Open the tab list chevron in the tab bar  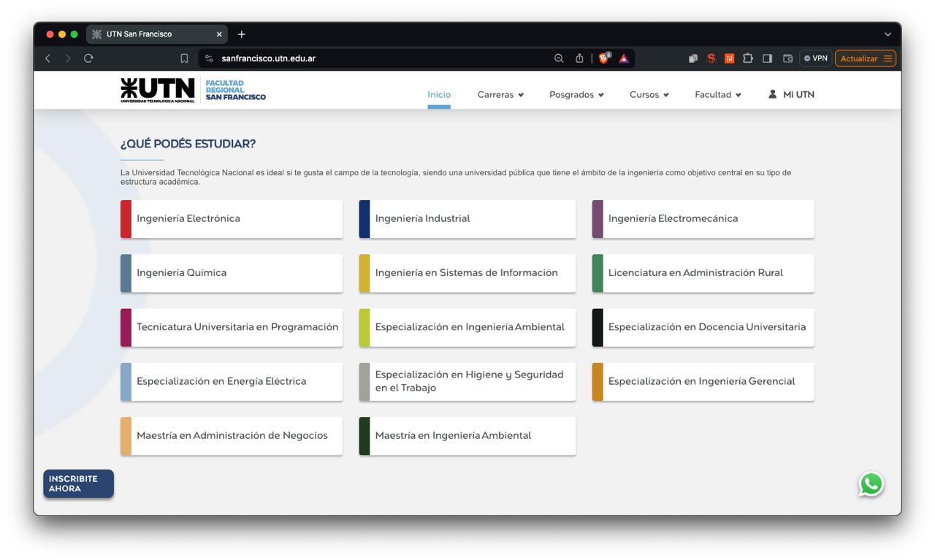point(888,34)
